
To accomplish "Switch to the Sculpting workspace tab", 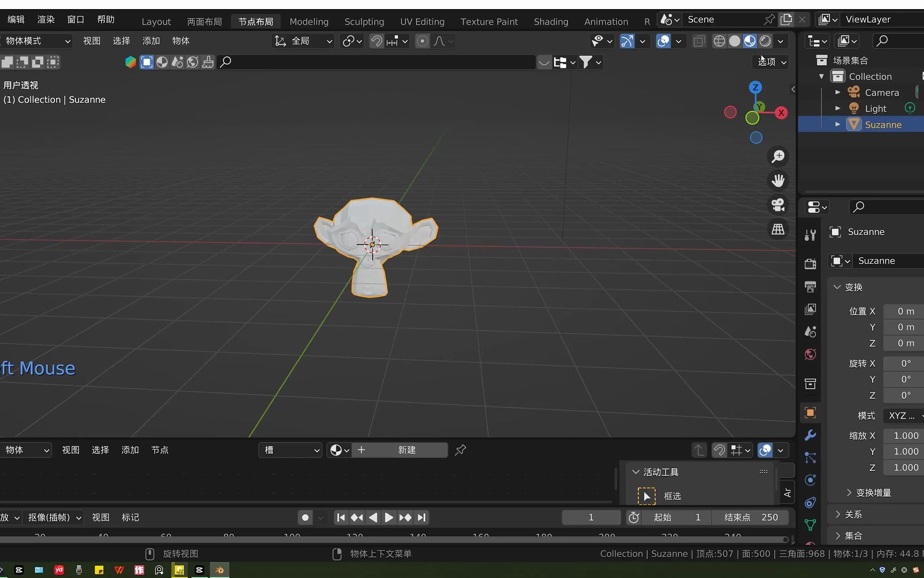I will (x=364, y=21).
